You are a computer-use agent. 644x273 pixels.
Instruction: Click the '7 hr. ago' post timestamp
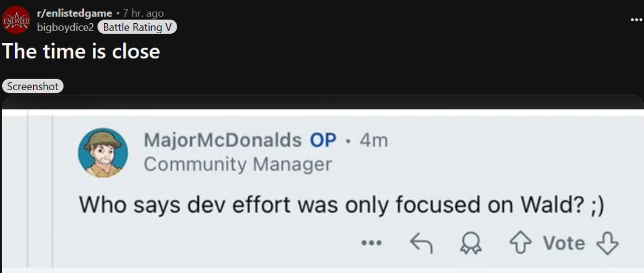(x=144, y=14)
